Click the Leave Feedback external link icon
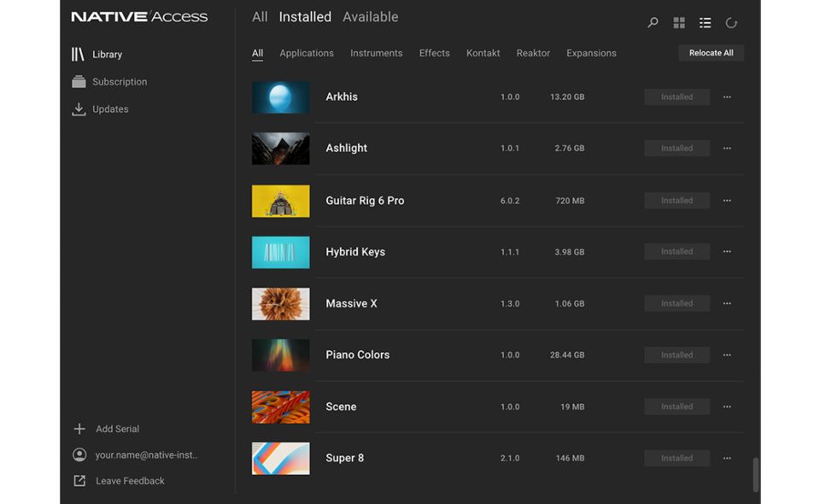820x504 pixels. pyautogui.click(x=79, y=481)
